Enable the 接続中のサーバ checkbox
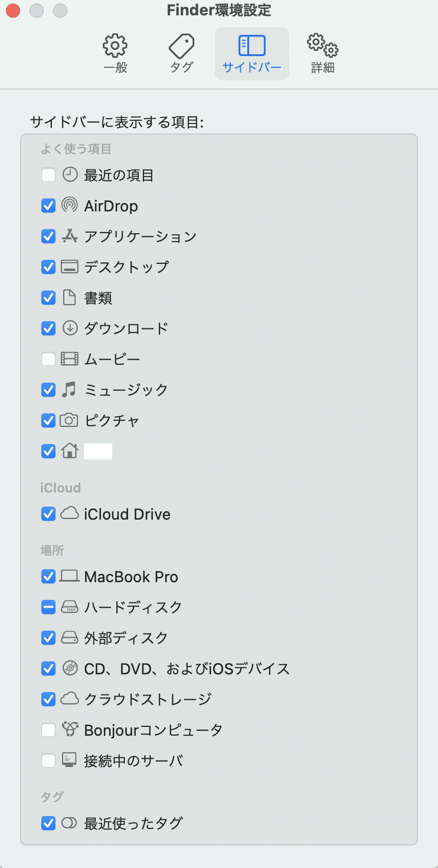This screenshot has height=868, width=438. (48, 761)
